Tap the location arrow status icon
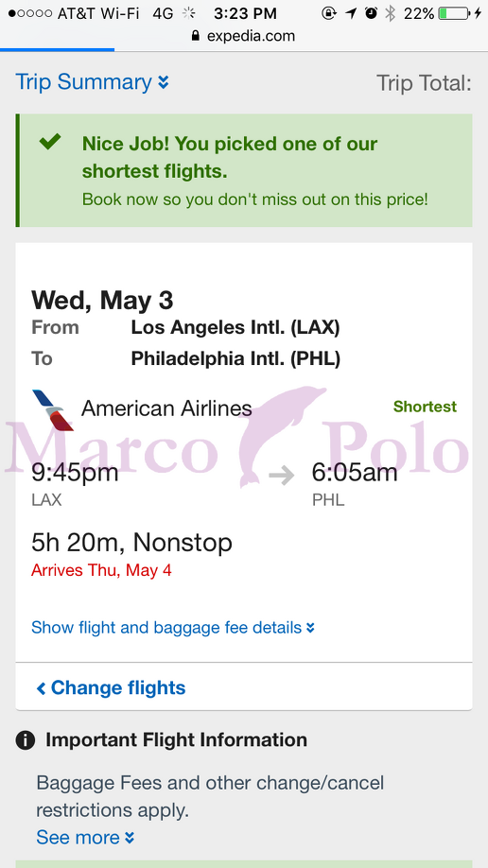This screenshot has height=868, width=488. (351, 13)
